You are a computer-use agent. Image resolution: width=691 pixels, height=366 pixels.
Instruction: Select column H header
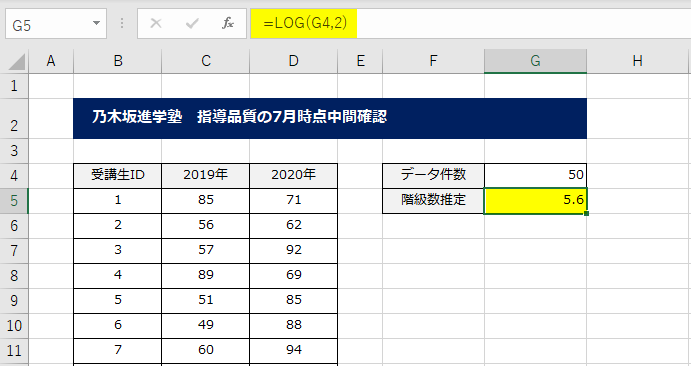coord(637,61)
